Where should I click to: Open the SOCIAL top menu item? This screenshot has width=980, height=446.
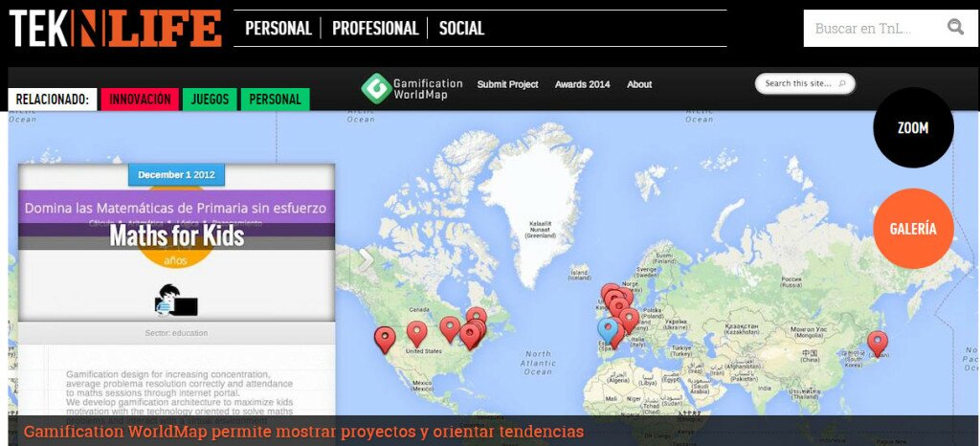(x=461, y=29)
